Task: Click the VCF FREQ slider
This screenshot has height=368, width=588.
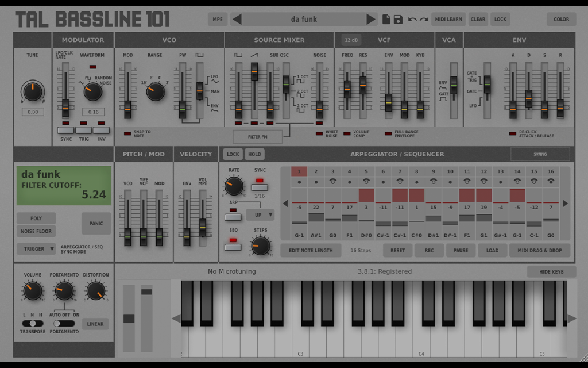Action: tap(347, 90)
